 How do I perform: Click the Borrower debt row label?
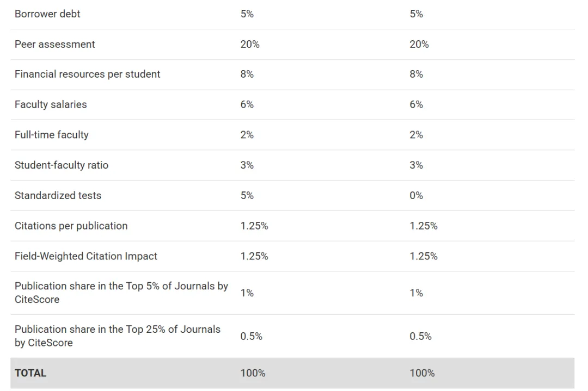(x=47, y=14)
